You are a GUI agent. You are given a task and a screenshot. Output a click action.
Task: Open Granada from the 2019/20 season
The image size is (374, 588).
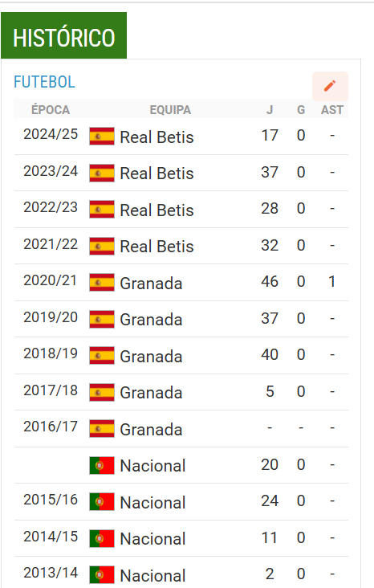pos(151,320)
